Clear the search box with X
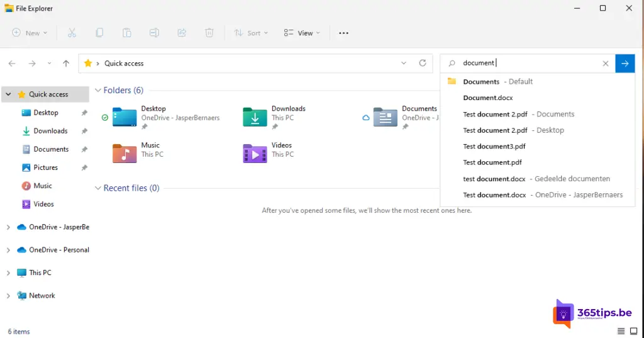644x338 pixels. click(606, 63)
